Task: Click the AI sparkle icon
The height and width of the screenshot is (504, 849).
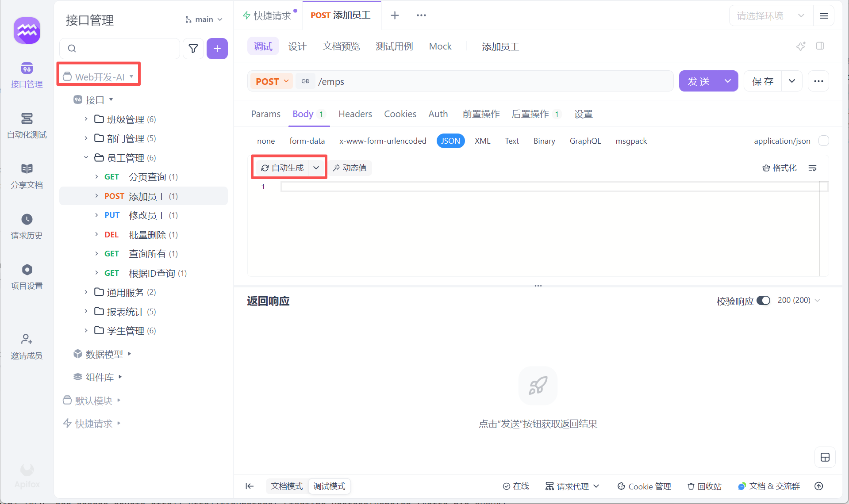Action: tap(801, 46)
